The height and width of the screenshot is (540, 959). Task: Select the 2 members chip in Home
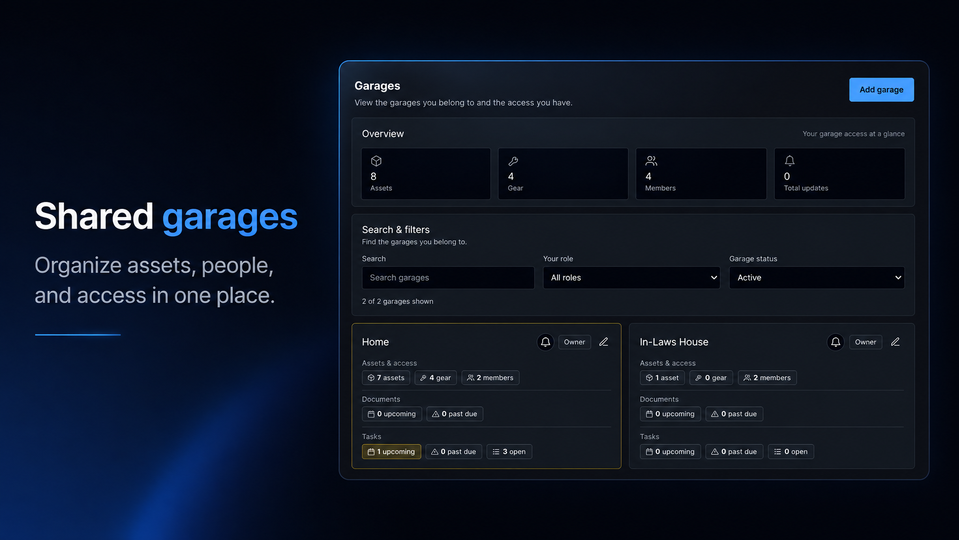tap(491, 378)
